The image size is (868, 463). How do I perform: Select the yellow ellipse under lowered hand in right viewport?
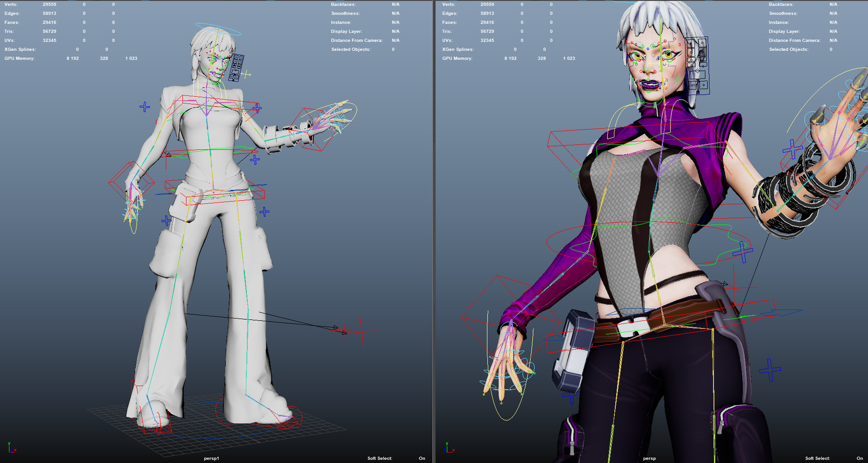coord(508,419)
